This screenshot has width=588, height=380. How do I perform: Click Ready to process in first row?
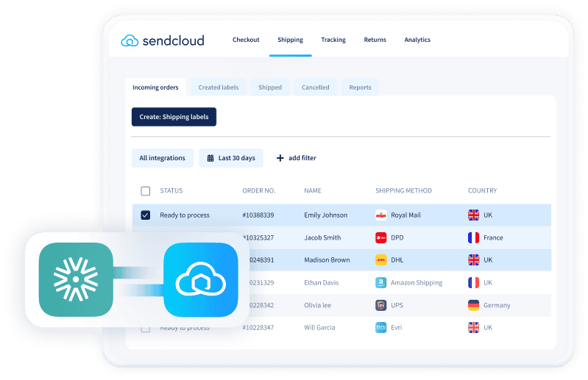click(x=185, y=215)
